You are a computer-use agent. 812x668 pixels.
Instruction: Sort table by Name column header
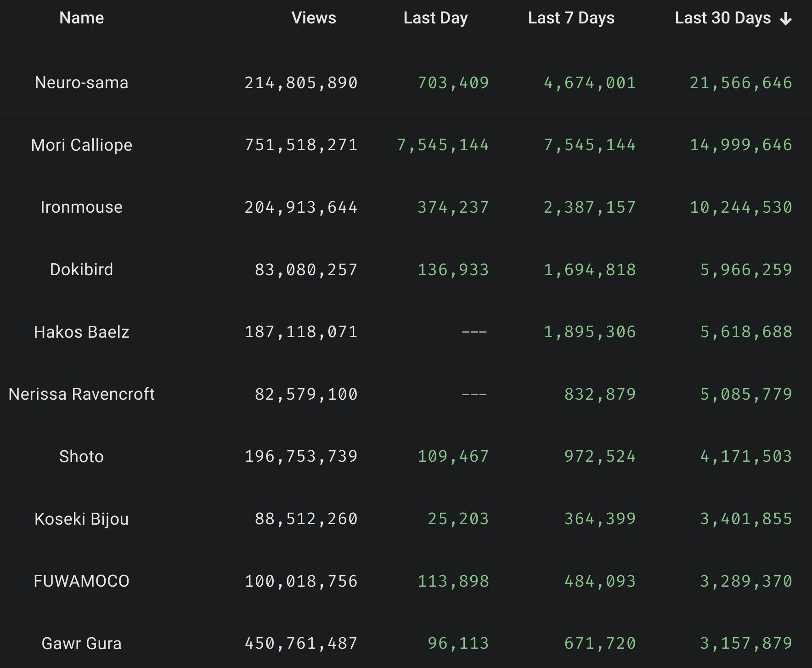tap(82, 18)
